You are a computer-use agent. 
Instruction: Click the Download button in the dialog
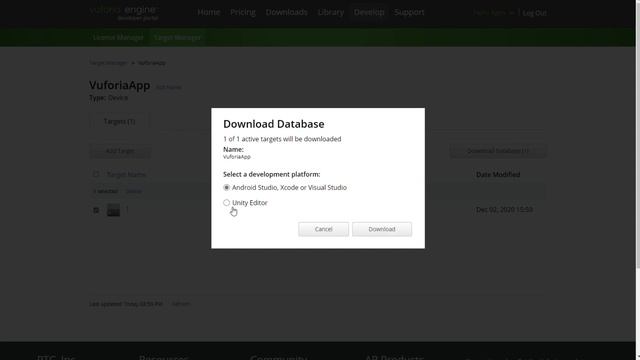382,229
